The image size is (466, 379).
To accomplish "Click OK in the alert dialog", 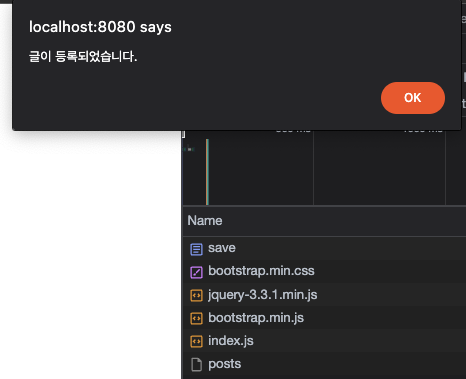I will (413, 98).
